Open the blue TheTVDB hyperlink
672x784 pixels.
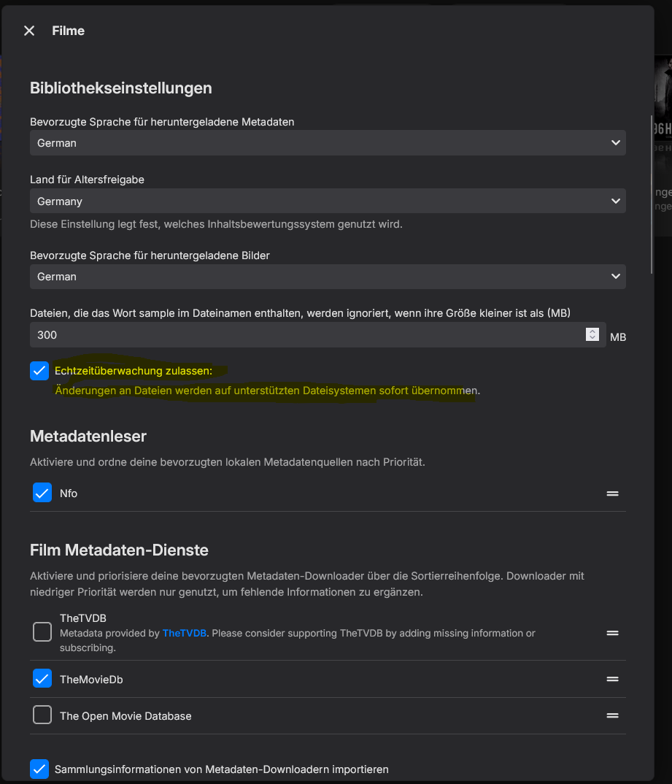[x=185, y=633]
